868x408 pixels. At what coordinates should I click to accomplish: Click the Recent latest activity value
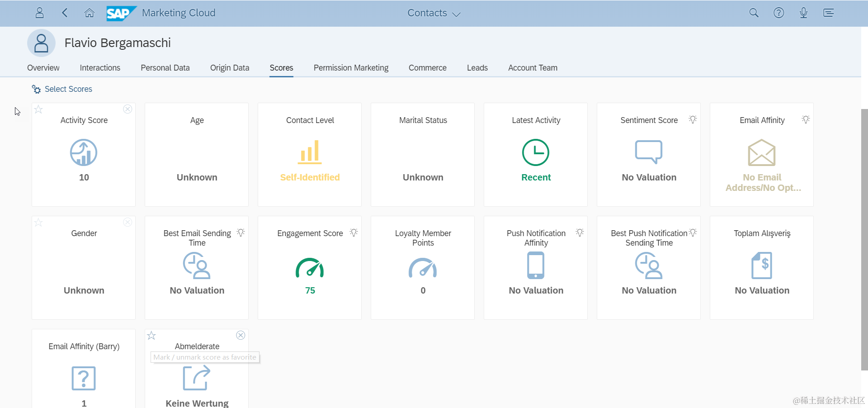(x=536, y=177)
